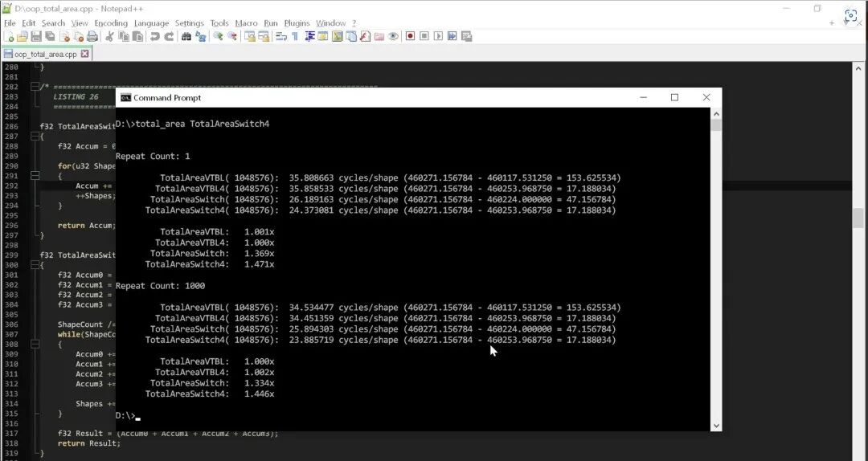Start macro recording with the record icon
The width and height of the screenshot is (868, 461).
tap(410, 36)
